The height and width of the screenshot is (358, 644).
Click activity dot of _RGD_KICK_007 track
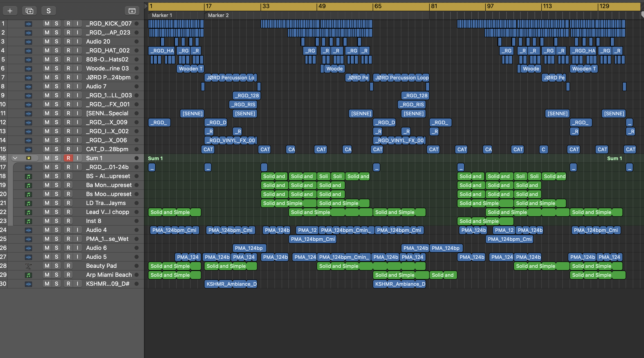(x=137, y=24)
